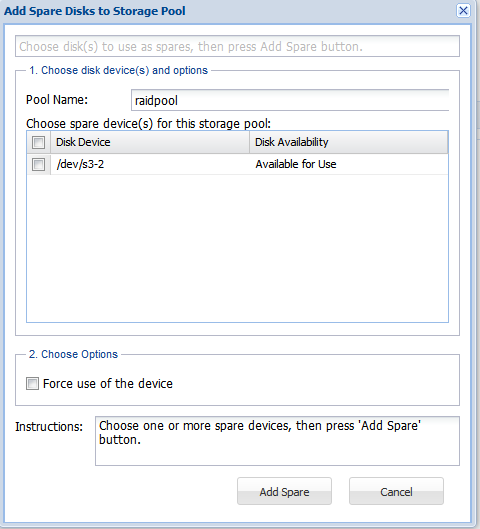The image size is (480, 529).
Task: Click inside the Instructions text area
Action: 277,441
